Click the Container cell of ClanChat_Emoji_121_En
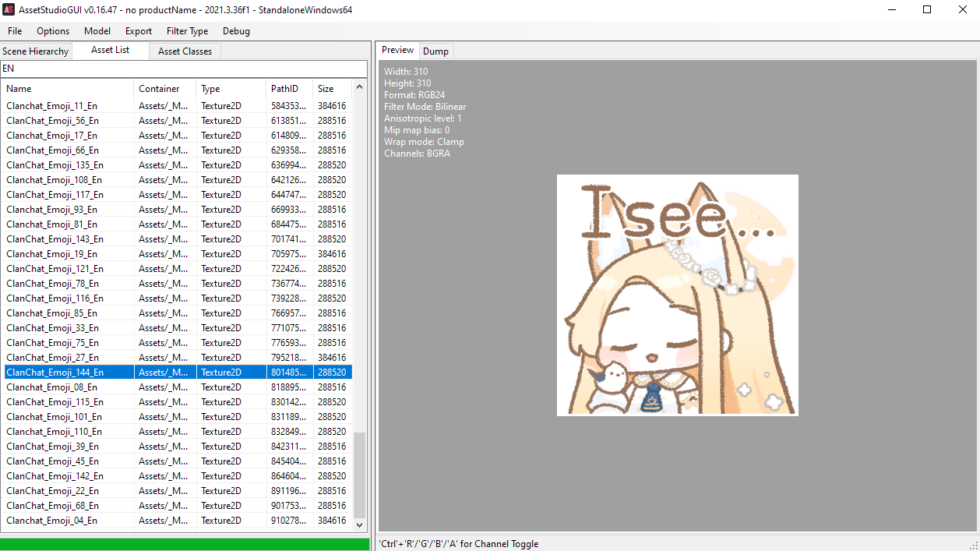Image resolution: width=980 pixels, height=551 pixels. coord(165,269)
